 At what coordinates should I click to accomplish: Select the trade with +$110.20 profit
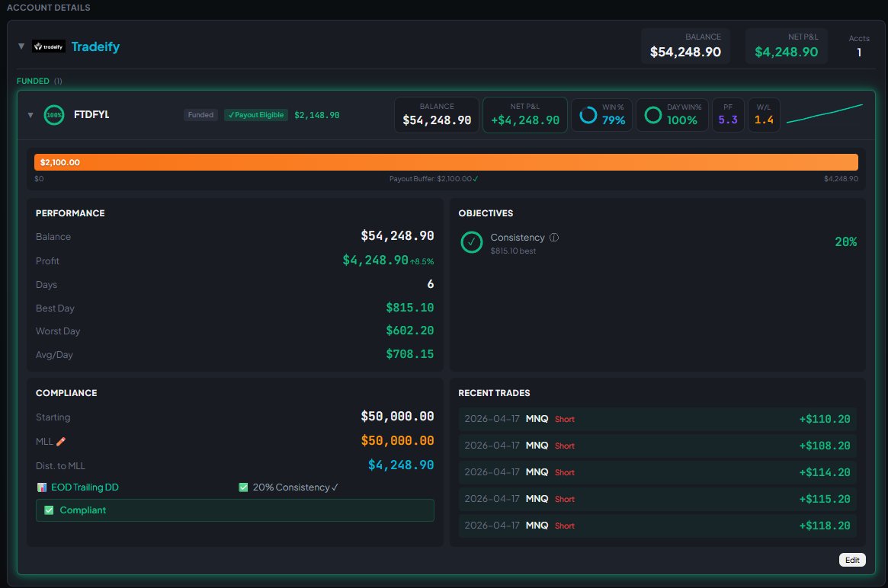(x=657, y=419)
